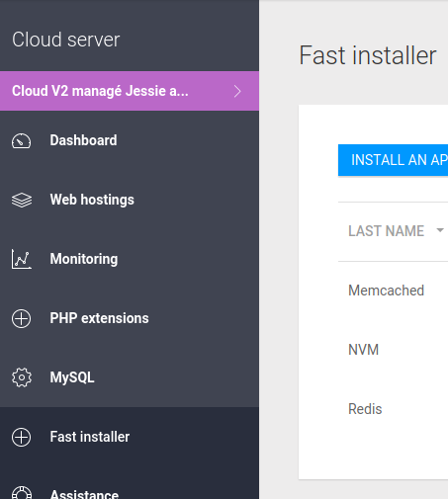Image resolution: width=448 pixels, height=499 pixels.
Task: Click the Dashboard speedometer icon
Action: (x=22, y=141)
